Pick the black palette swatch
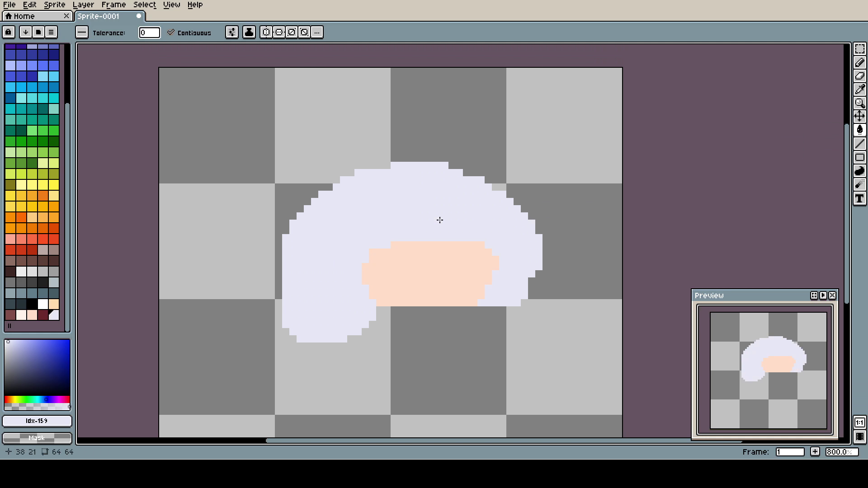Viewport: 868px width, 488px height. [32, 304]
